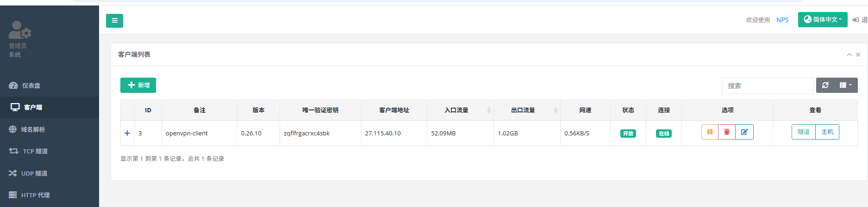
Task: Click into the 搜索 search field
Action: [767, 86]
